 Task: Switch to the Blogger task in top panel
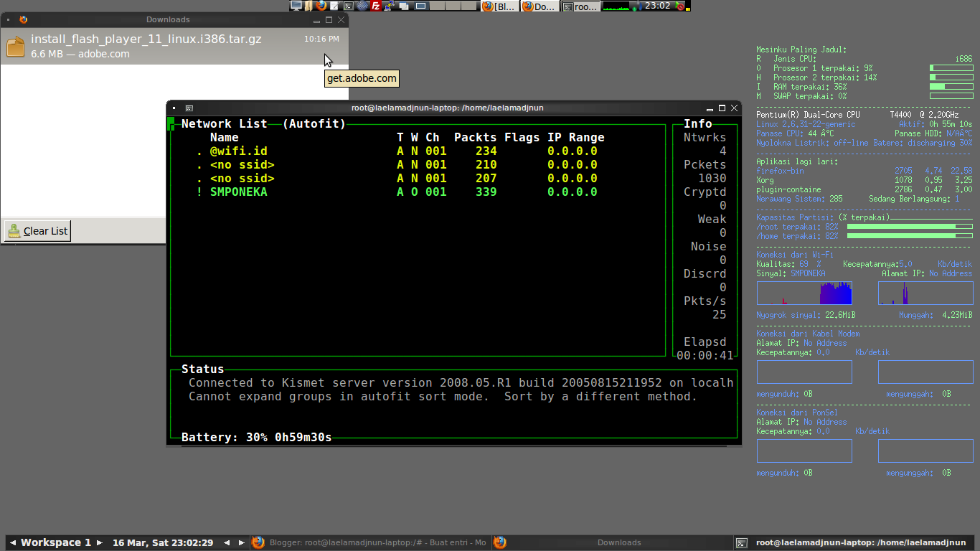(x=499, y=6)
